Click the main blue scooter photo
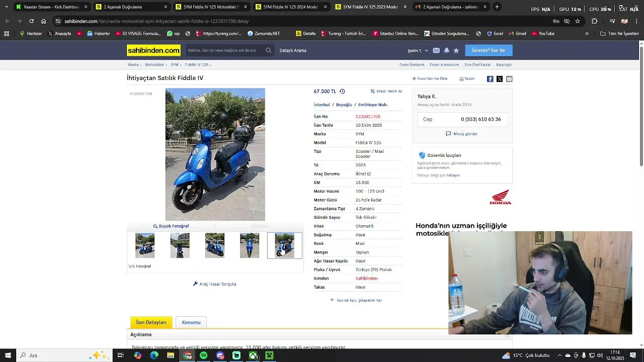Screen dimensions: 644x362 tap(215, 154)
